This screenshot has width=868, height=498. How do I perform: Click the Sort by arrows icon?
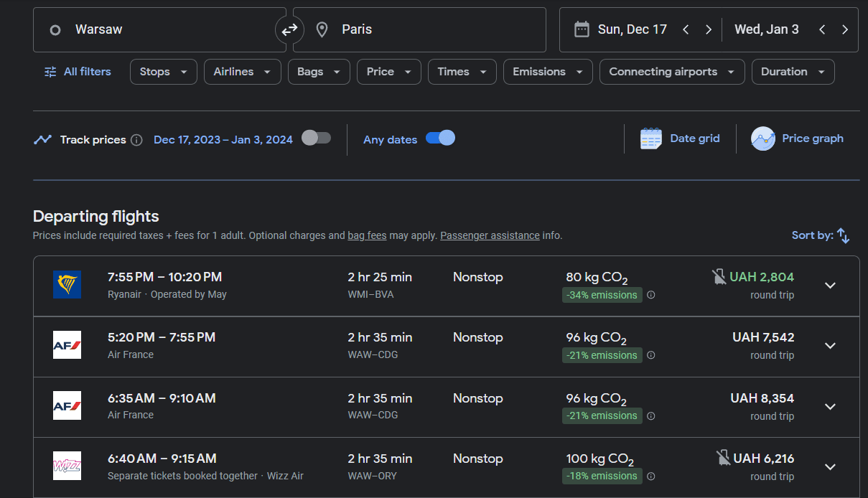coord(844,235)
